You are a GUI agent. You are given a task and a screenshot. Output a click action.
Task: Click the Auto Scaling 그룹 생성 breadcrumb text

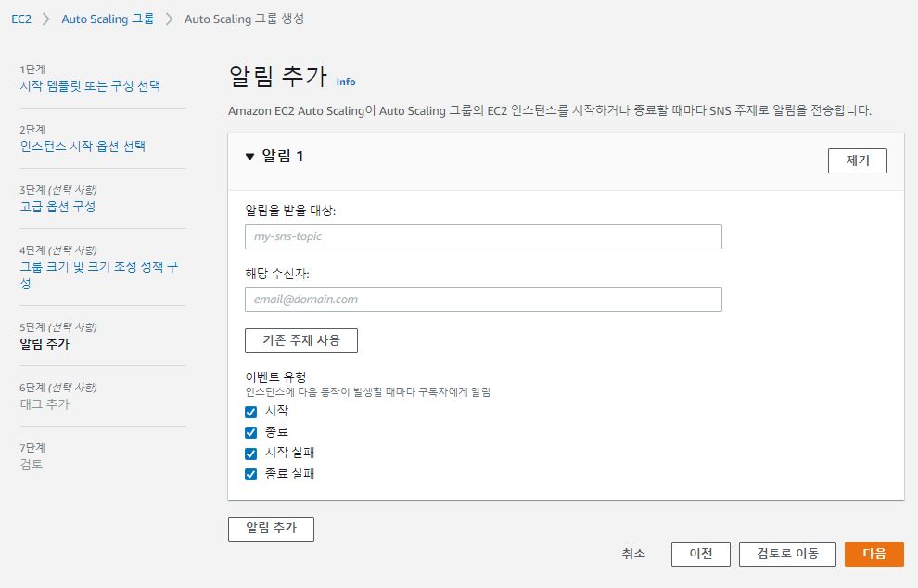pos(244,19)
